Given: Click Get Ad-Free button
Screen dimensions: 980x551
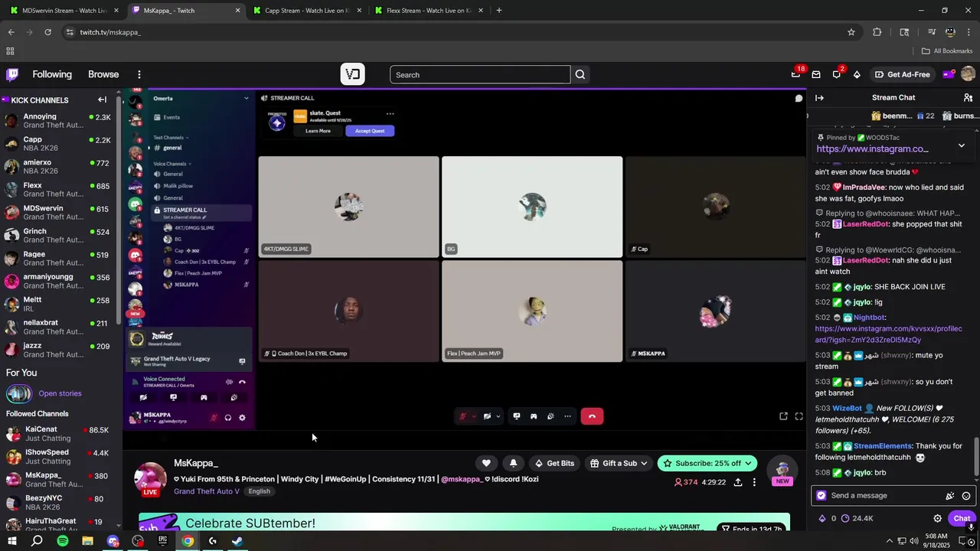Looking at the screenshot, I should (x=902, y=74).
